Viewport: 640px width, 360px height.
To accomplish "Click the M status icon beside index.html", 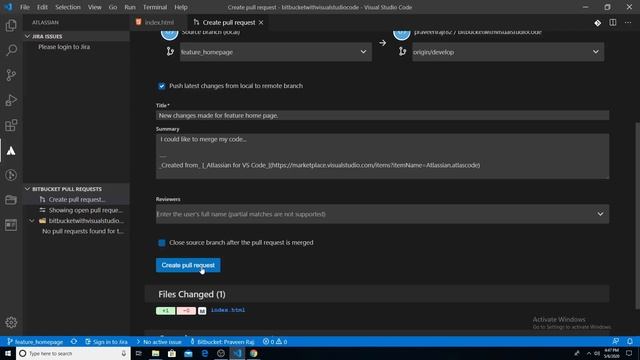I will [202, 311].
